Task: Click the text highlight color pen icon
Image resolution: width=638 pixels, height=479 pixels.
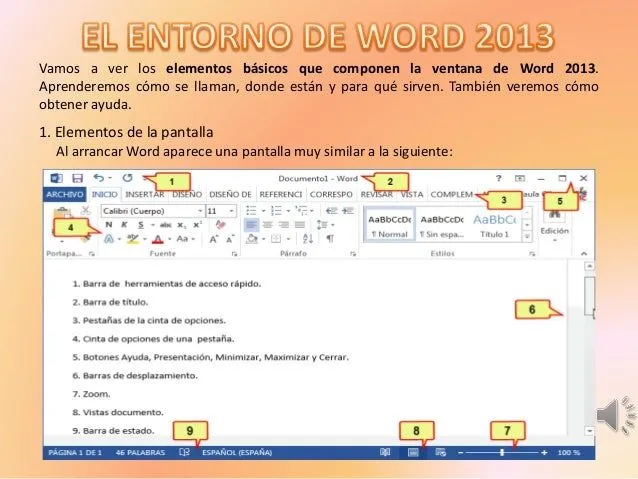Action: pyautogui.click(x=132, y=239)
